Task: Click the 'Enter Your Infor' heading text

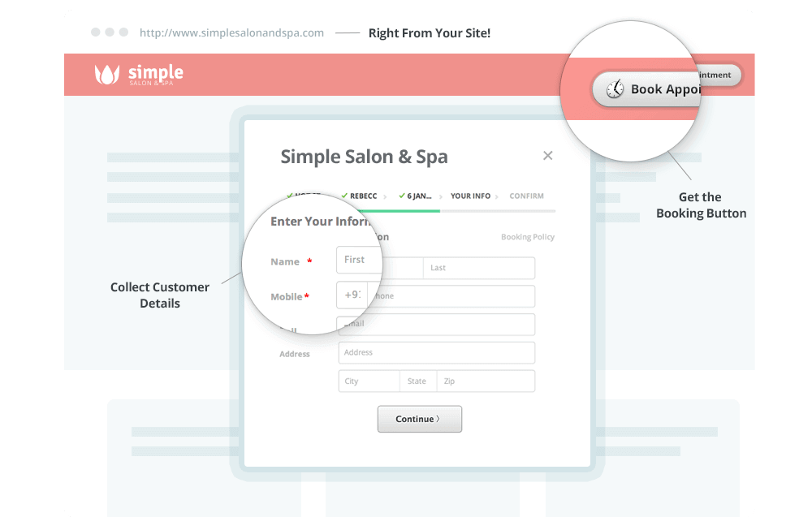Action: pos(321,221)
